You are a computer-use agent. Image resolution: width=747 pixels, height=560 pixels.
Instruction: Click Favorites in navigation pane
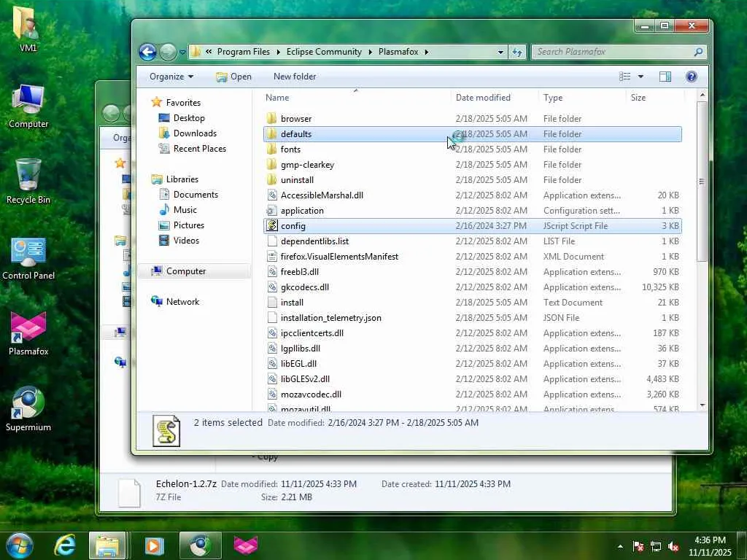tap(183, 102)
